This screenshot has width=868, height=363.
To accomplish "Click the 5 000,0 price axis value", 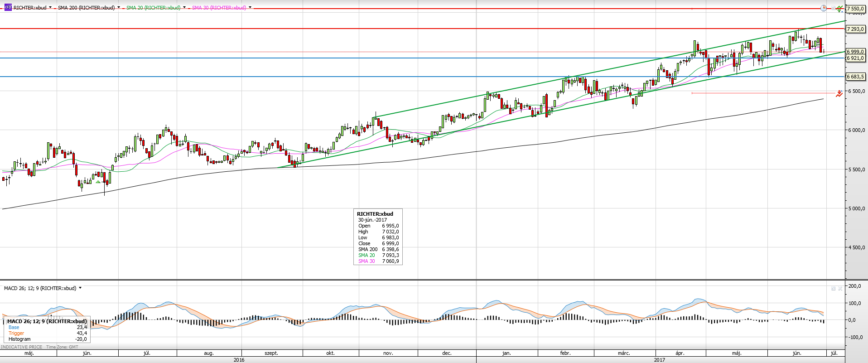I will click(857, 208).
